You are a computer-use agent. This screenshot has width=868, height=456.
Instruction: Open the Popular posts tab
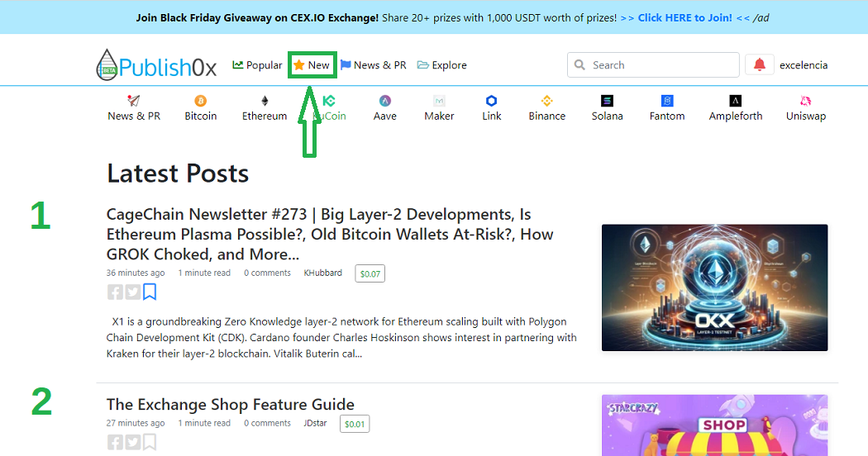pos(257,65)
